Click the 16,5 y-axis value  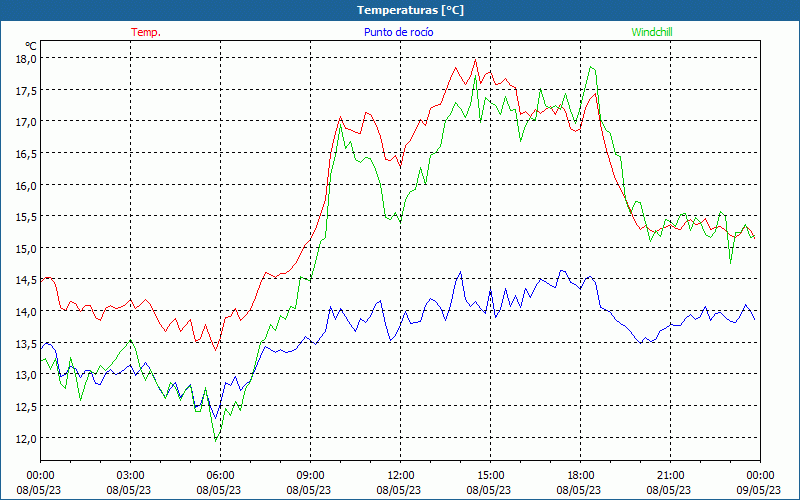28,153
